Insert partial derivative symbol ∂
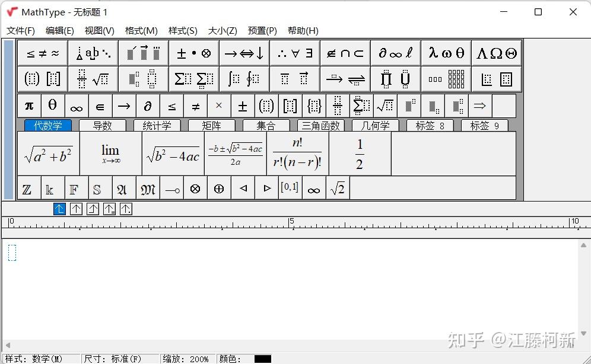 coord(148,106)
